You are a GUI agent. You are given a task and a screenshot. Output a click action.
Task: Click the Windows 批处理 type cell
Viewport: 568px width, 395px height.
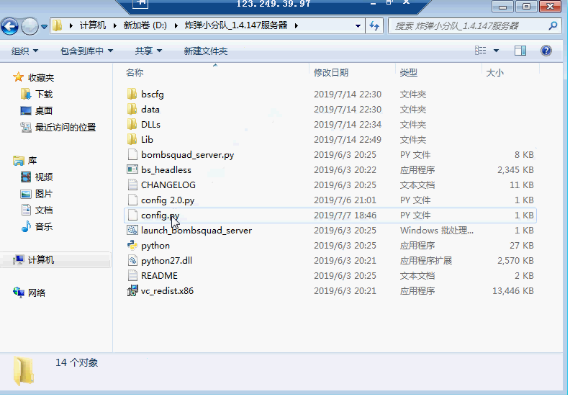pos(437,230)
